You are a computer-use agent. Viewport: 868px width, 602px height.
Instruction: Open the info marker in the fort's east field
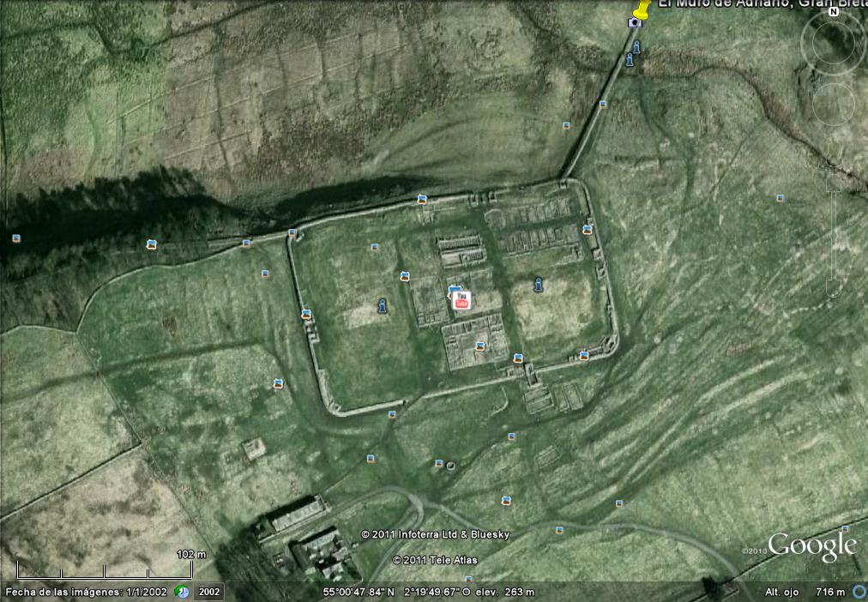click(x=538, y=284)
